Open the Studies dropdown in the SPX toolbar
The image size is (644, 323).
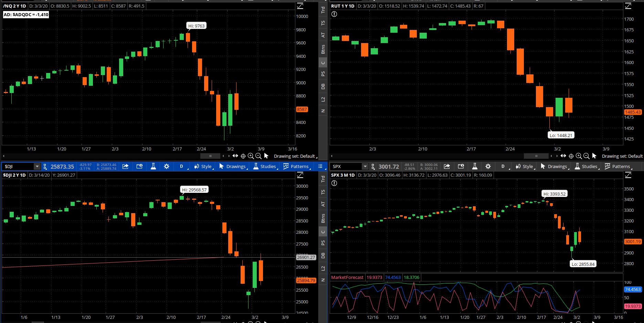point(587,166)
